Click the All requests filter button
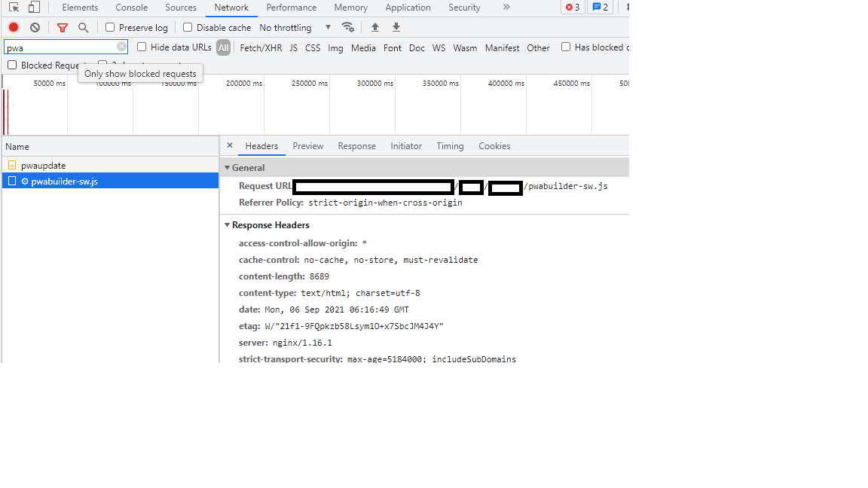This screenshot has width=868, height=488. coord(223,47)
